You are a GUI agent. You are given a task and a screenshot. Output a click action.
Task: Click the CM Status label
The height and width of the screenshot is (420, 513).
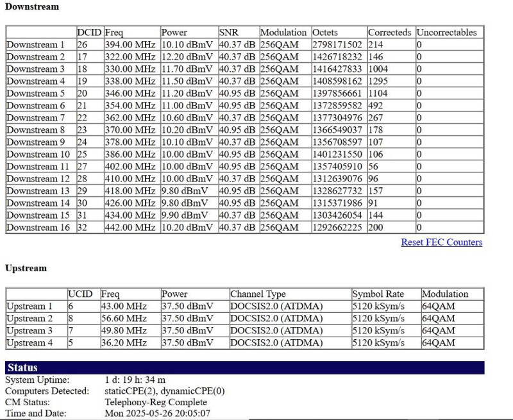pyautogui.click(x=28, y=402)
